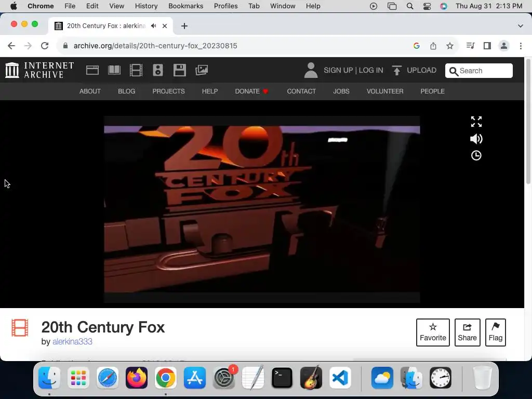Open the Chrome profile avatar

coord(504,46)
